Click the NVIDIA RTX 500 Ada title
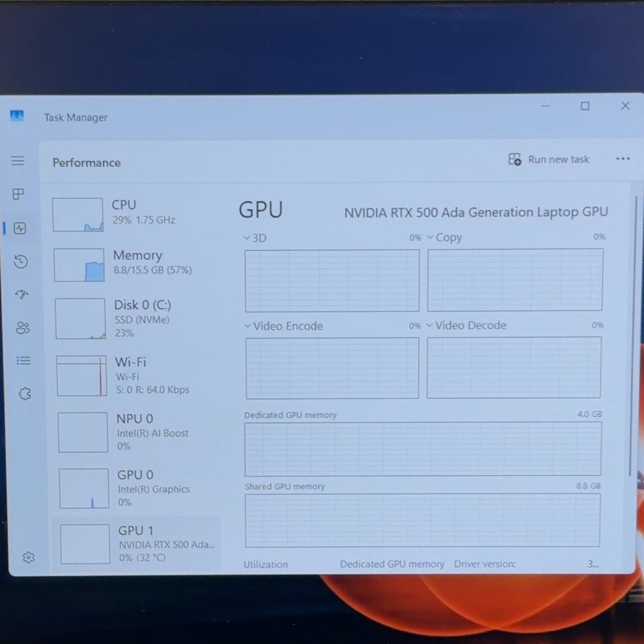Screen dimensions: 644x644 coord(476,212)
